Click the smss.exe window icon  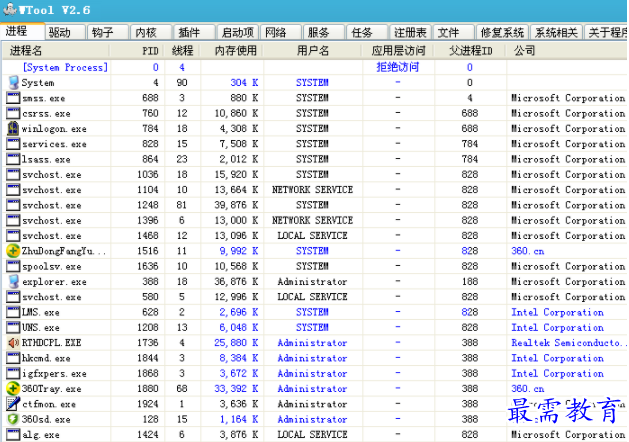click(x=13, y=98)
